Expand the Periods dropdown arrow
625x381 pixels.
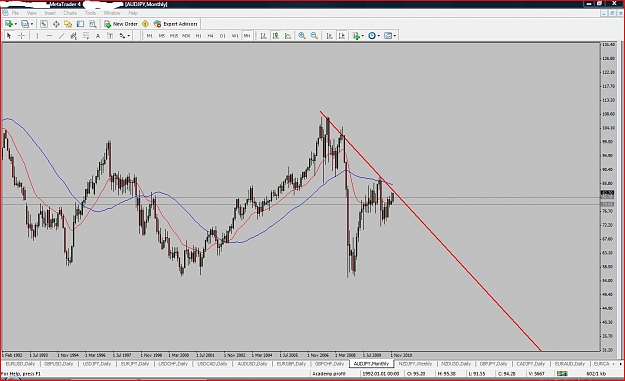379,36
